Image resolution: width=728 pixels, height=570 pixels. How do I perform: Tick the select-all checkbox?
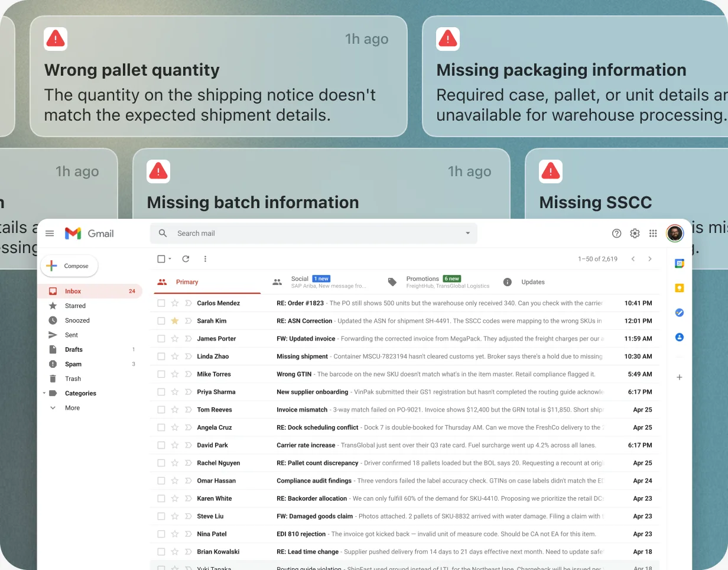click(161, 259)
